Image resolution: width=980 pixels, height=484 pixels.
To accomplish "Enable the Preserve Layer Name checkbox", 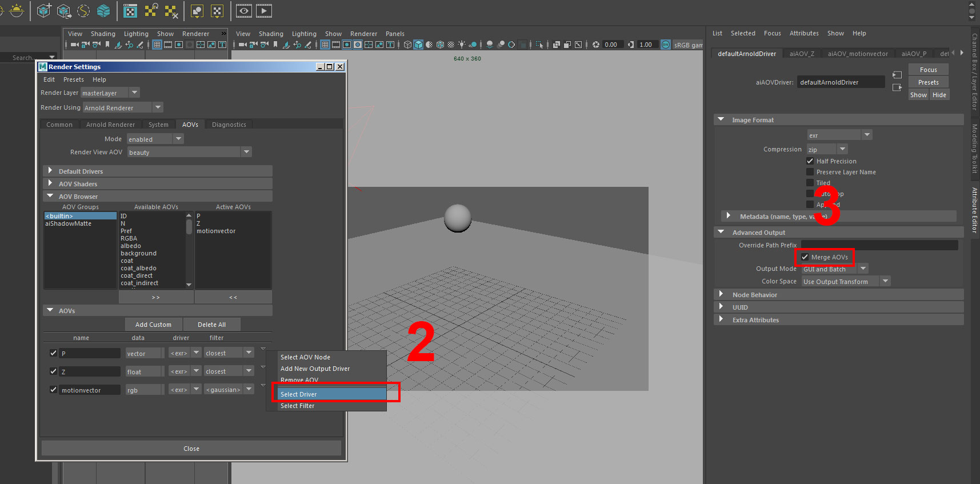I will click(810, 172).
